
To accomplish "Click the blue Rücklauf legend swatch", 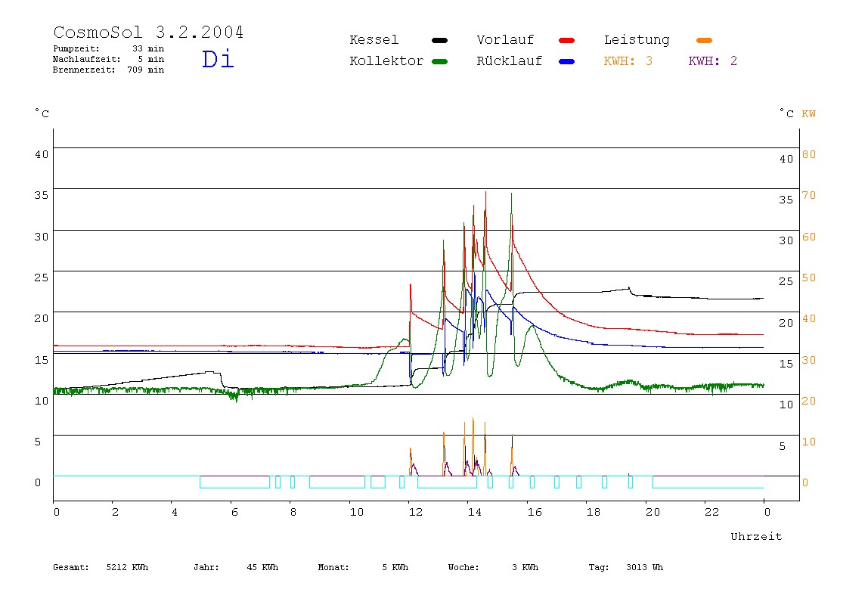I will coord(567,61).
